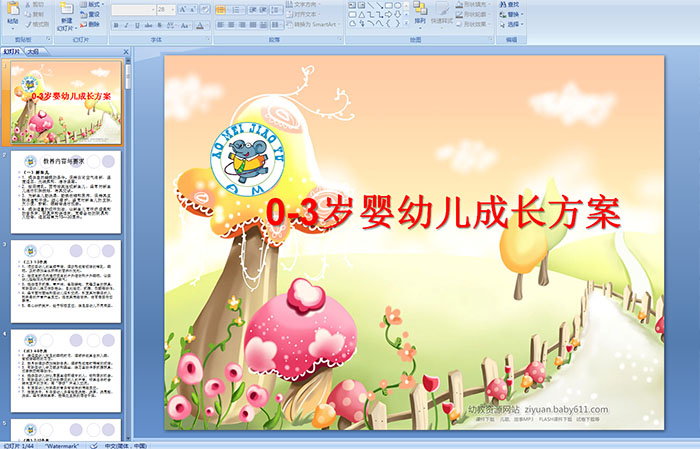Click the Reset (重设) slide button
The width and height of the screenshot is (700, 449).
[x=90, y=14]
